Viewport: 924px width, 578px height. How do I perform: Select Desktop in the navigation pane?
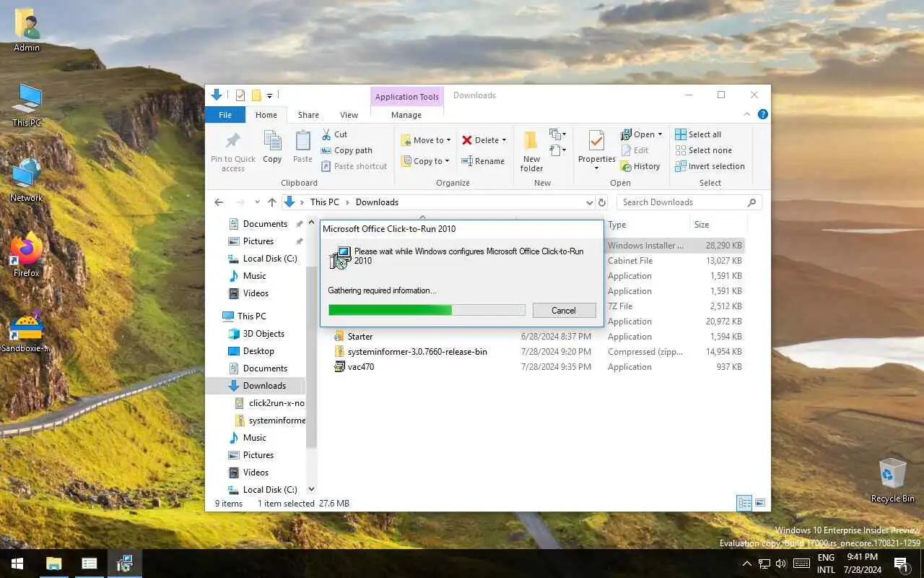pos(258,351)
